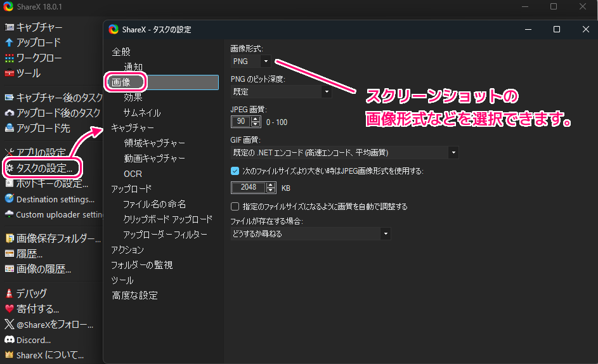The height and width of the screenshot is (364, 598).
Task: Select クリップボード アップロード in the tree
Action: point(168,219)
